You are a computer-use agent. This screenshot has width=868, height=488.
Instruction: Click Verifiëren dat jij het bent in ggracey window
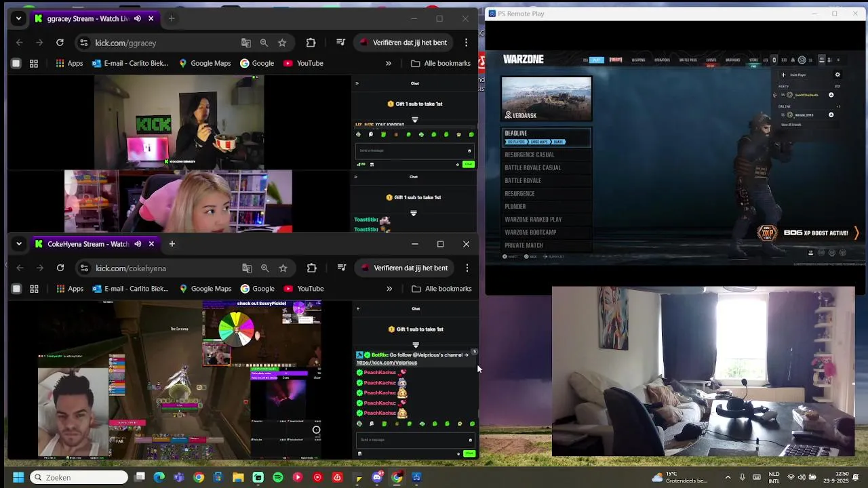403,43
